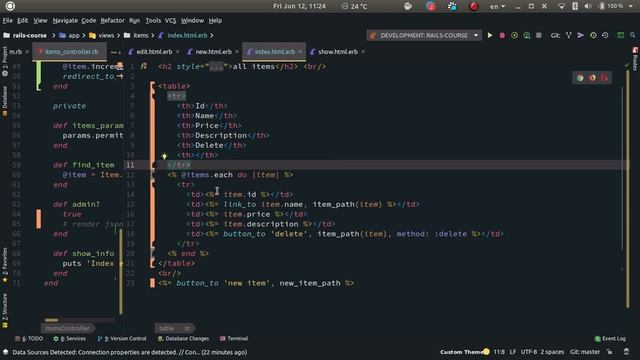The image size is (640, 360).
Task: Collapse the tr fold at line 13
Action: point(153,184)
